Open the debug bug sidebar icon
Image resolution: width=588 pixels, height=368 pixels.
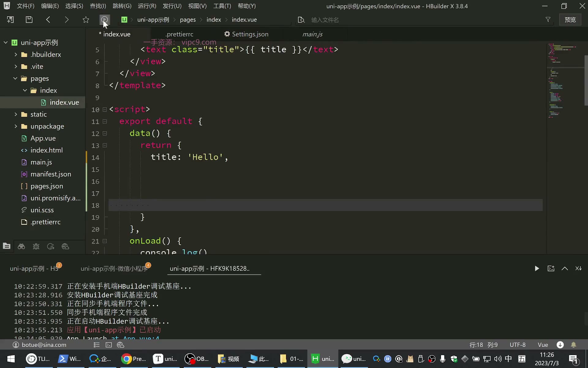pos(36,246)
